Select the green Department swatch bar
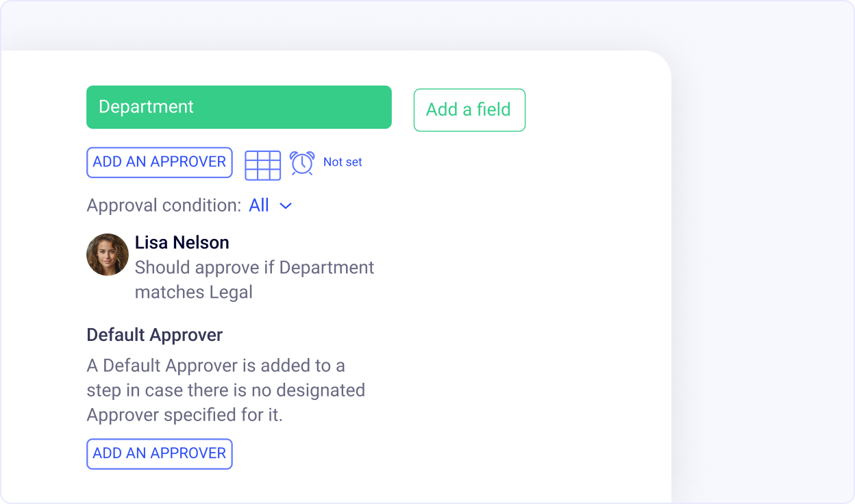855x504 pixels. click(238, 107)
